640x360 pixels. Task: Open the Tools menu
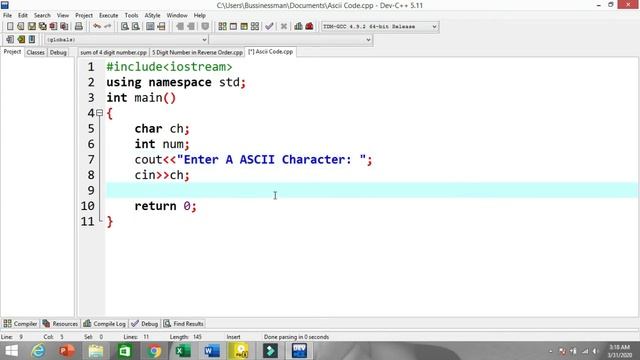[x=131, y=16]
